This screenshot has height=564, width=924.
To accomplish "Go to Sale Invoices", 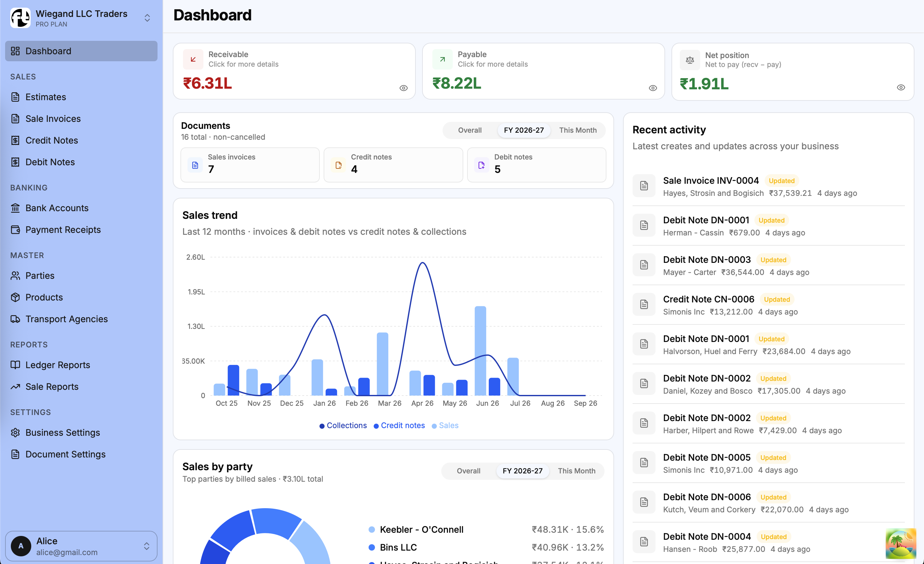I will coord(81,119).
